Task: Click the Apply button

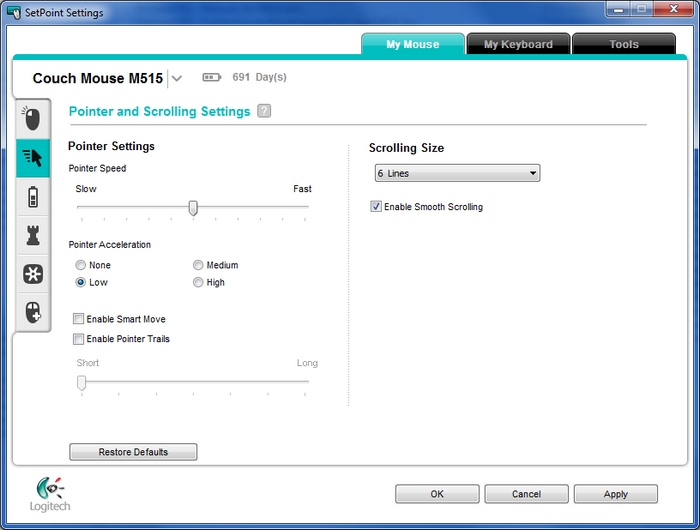Action: coord(616,494)
